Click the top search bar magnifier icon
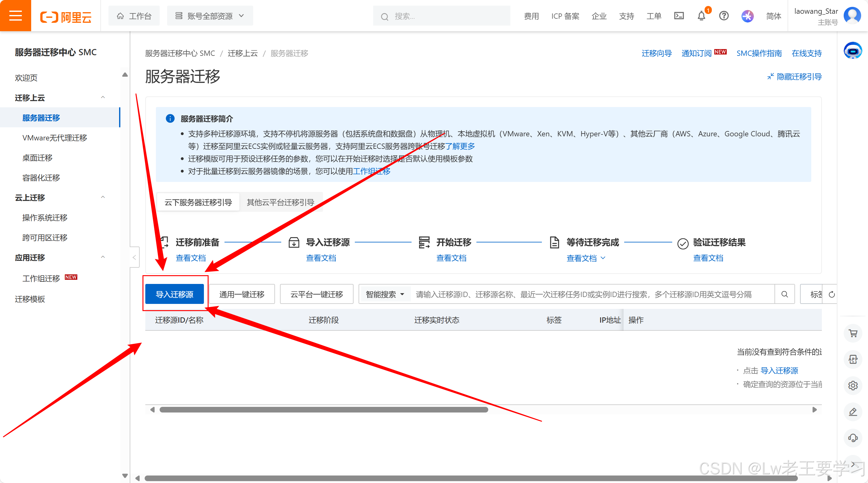The image size is (868, 483). tap(384, 17)
